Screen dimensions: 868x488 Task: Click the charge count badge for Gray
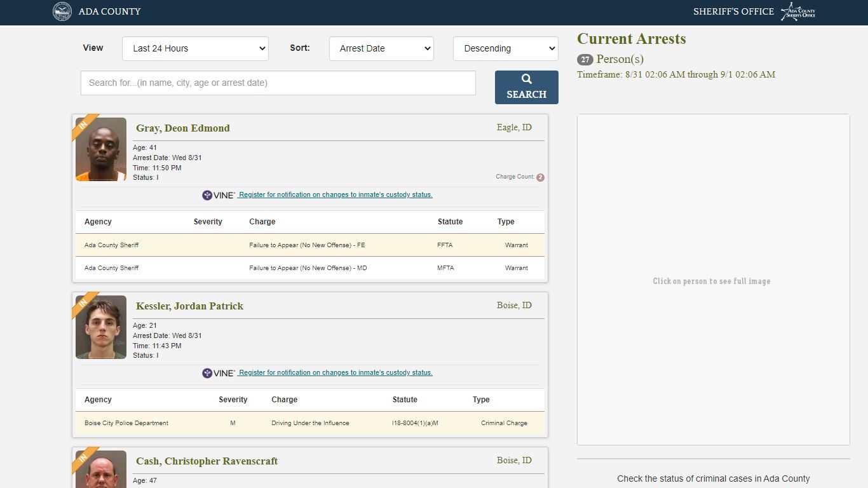point(540,177)
